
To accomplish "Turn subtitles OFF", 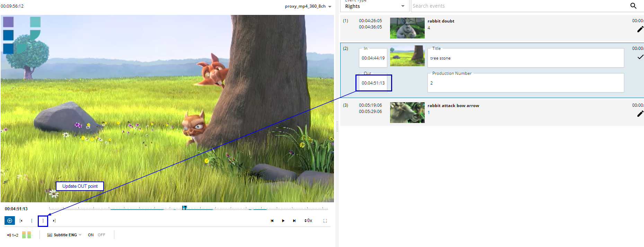I will (101, 235).
